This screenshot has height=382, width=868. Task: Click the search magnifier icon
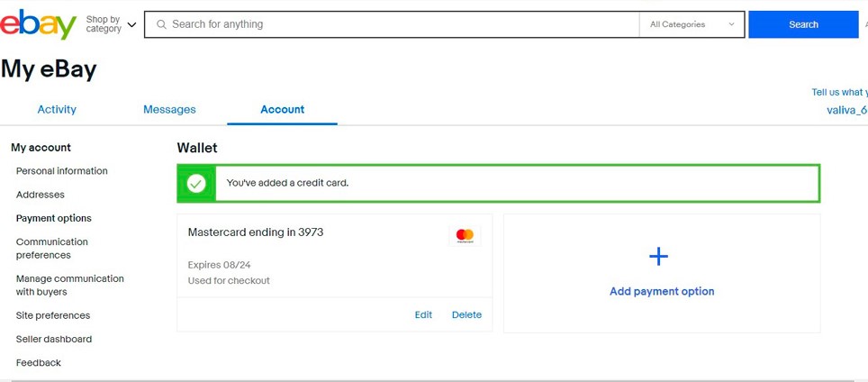(x=162, y=24)
